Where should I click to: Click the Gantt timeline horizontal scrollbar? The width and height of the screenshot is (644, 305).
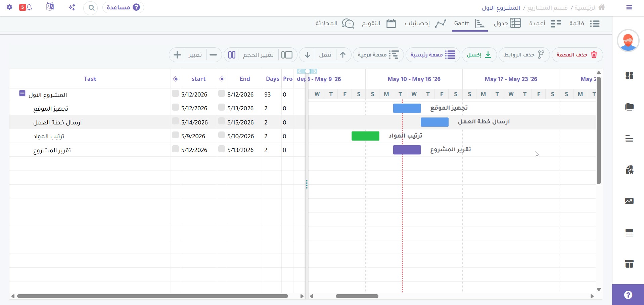[357, 296]
